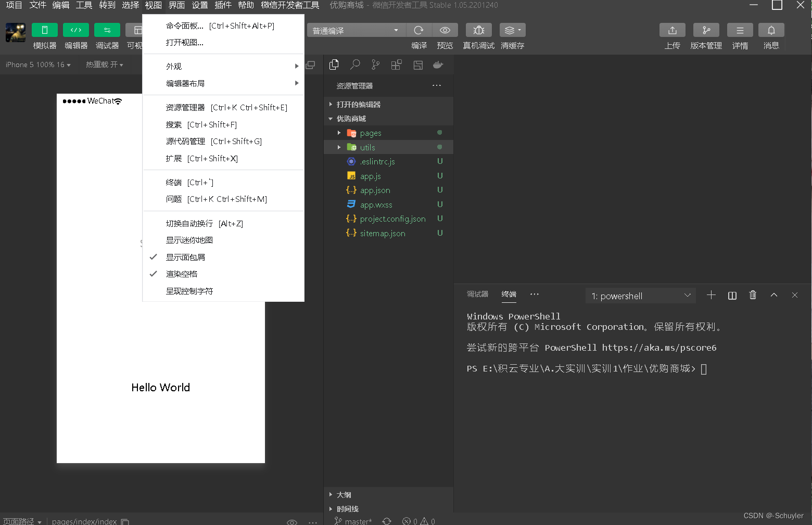The image size is (812, 525).
Task: Open version management icon
Action: point(706,30)
